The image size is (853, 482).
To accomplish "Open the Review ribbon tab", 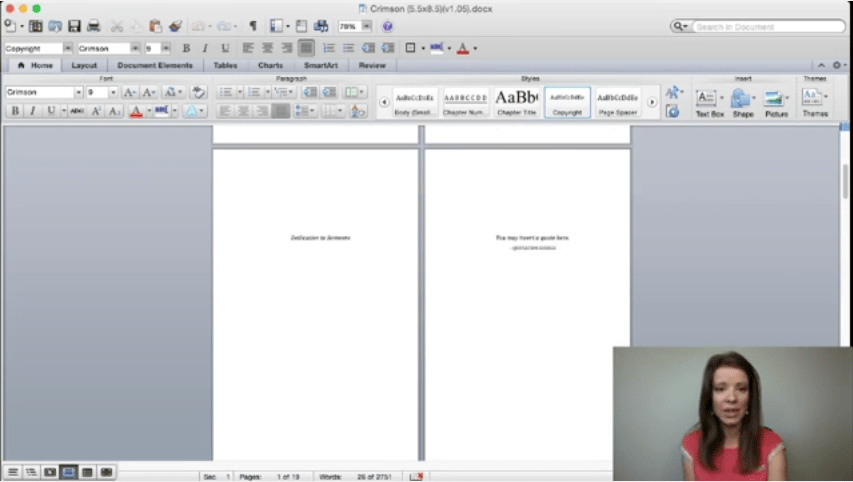I will pyautogui.click(x=372, y=65).
